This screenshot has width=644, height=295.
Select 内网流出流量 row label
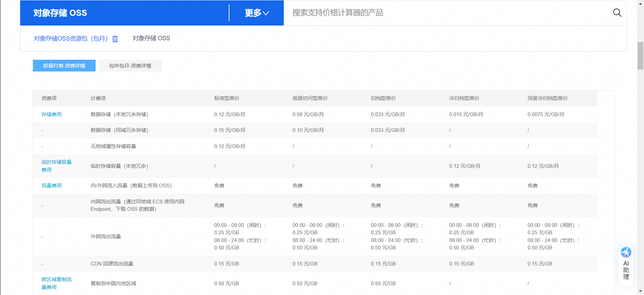(138, 205)
